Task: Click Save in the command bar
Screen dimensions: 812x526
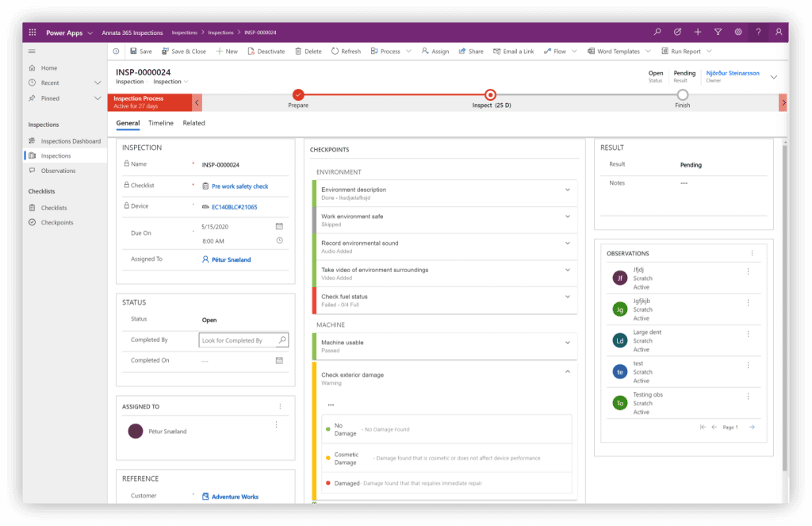Action: tap(141, 52)
